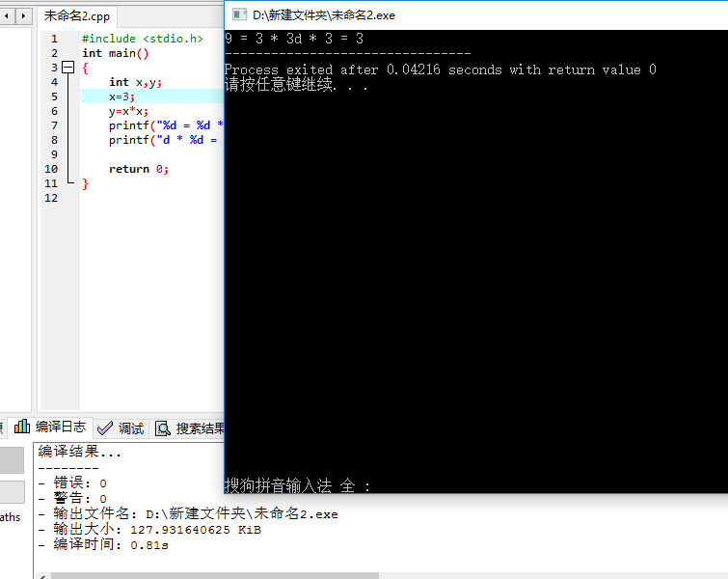Click the 警告: 0 log entry
The height and width of the screenshot is (579, 728).
(x=73, y=498)
